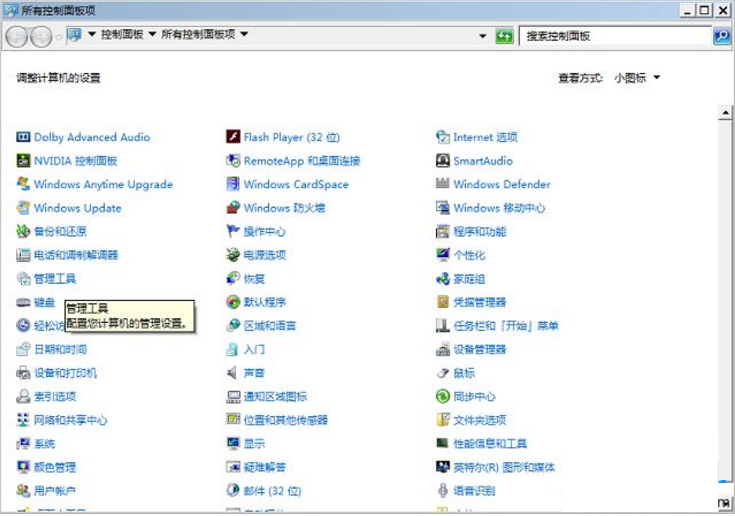Screen dimensions: 735x516
Task: Open the 日期和时间 link
Action: [x=60, y=350]
